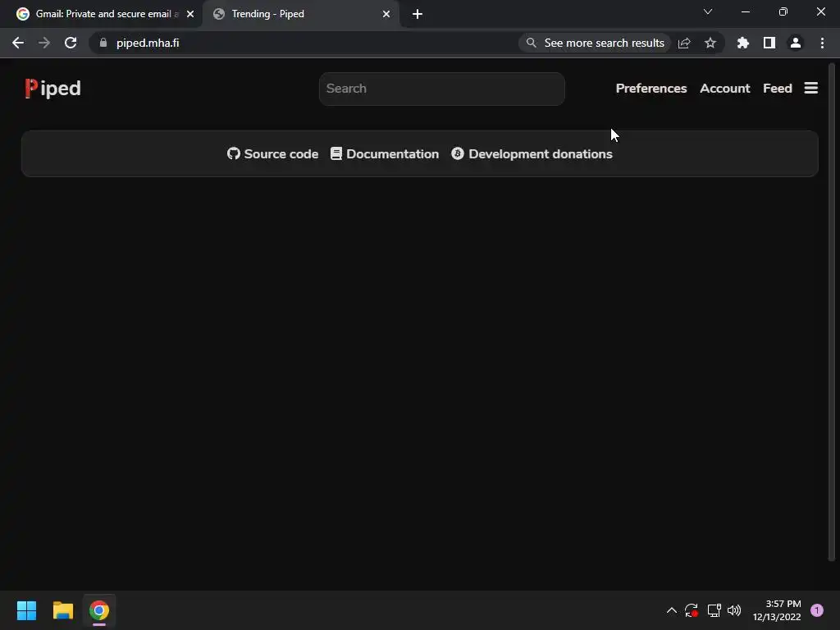Click the Bitcoin icon beside donations
The width and height of the screenshot is (840, 630).
point(458,153)
